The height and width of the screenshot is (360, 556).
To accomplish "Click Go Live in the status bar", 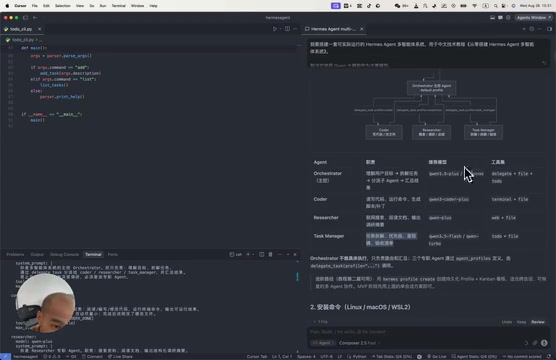I will [x=437, y=356].
